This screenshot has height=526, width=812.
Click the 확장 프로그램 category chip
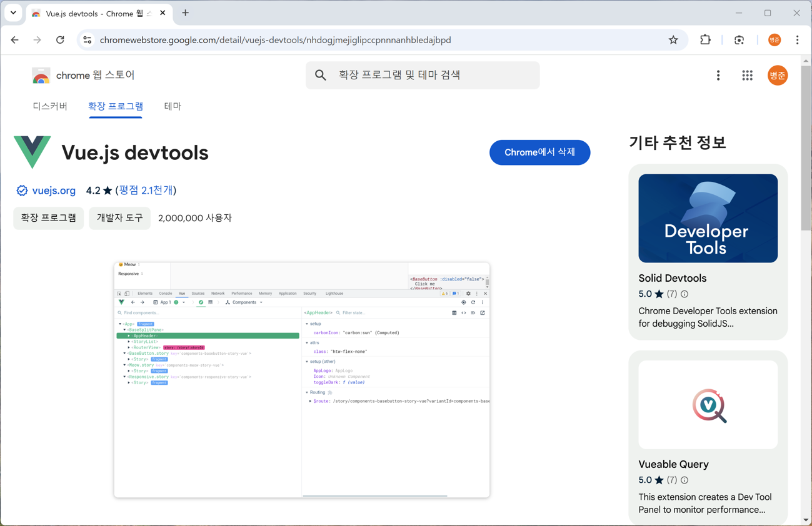tap(49, 218)
